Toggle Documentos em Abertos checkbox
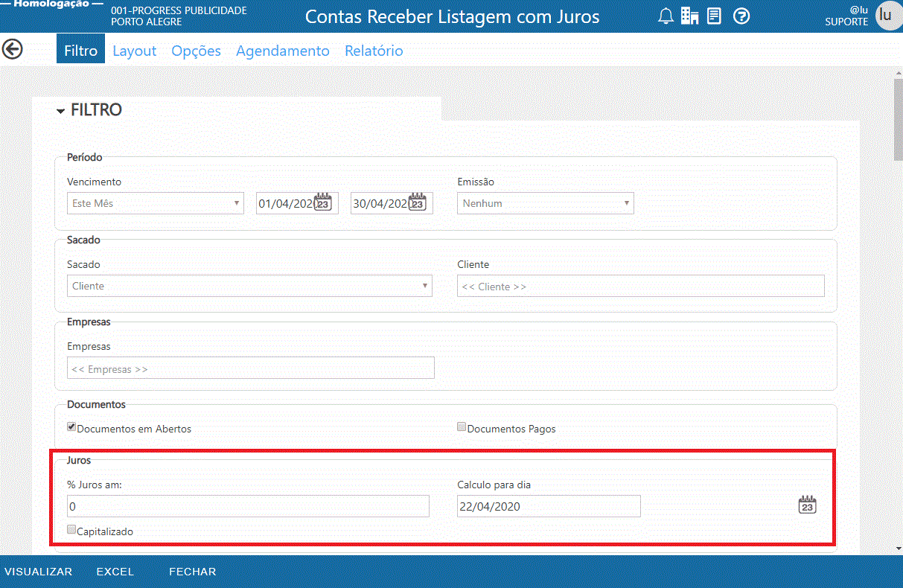 coord(71,427)
